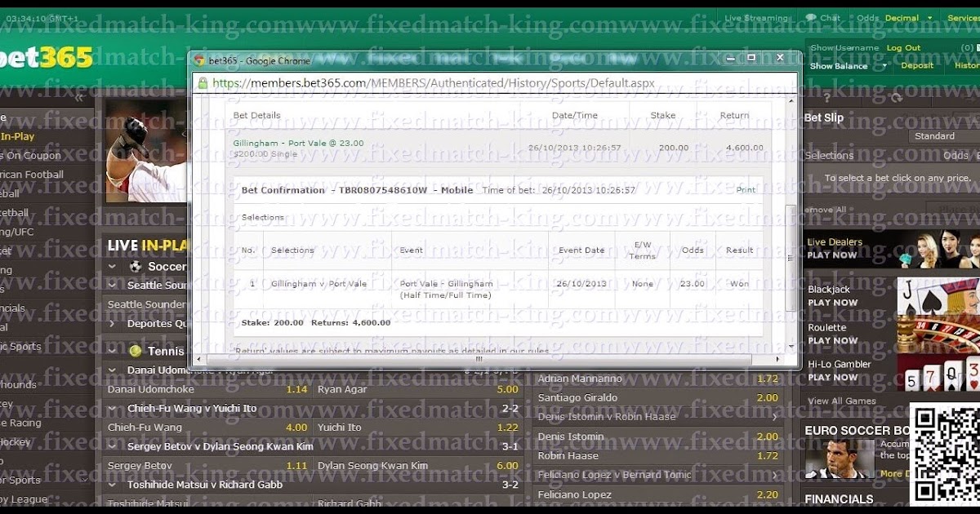Click the green padlock icon in the address bar

tap(203, 83)
